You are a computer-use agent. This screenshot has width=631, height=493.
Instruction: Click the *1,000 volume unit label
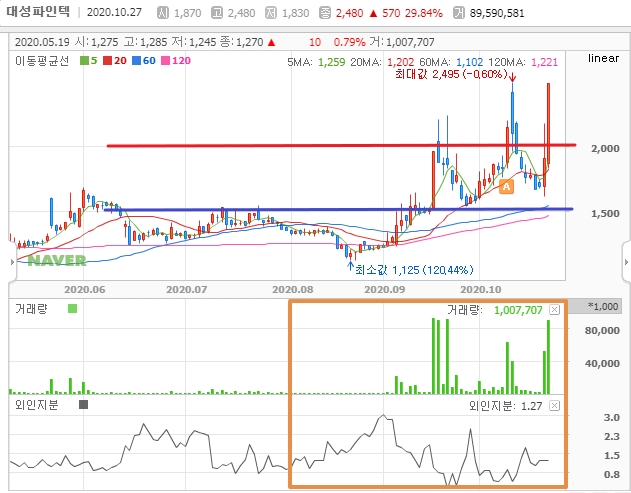(603, 306)
